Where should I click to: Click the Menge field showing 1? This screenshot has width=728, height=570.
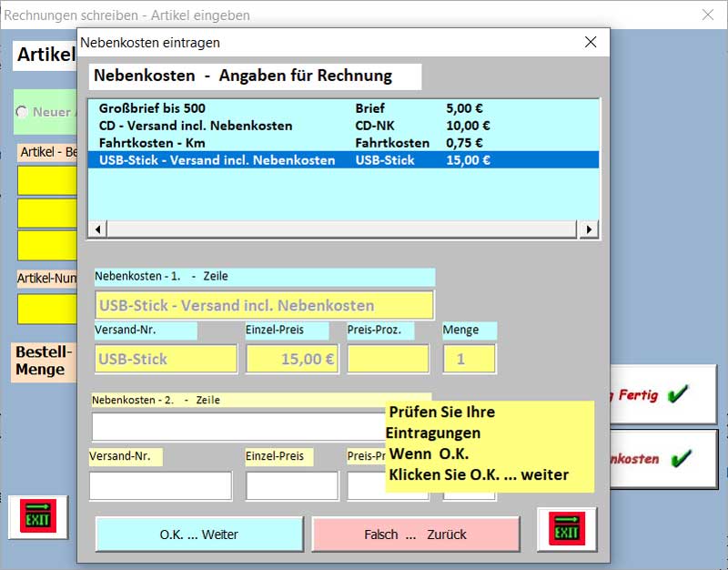tap(469, 359)
